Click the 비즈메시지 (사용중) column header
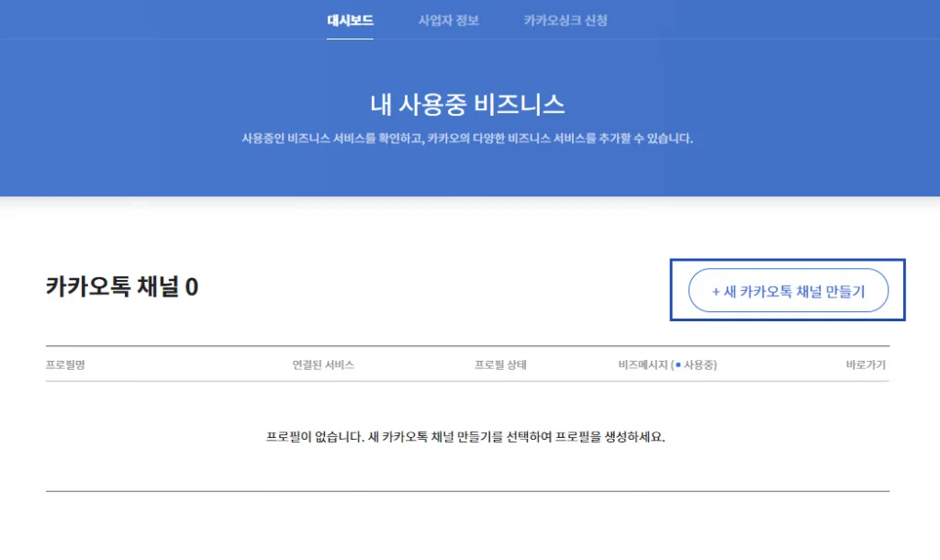This screenshot has width=940, height=560. [668, 364]
